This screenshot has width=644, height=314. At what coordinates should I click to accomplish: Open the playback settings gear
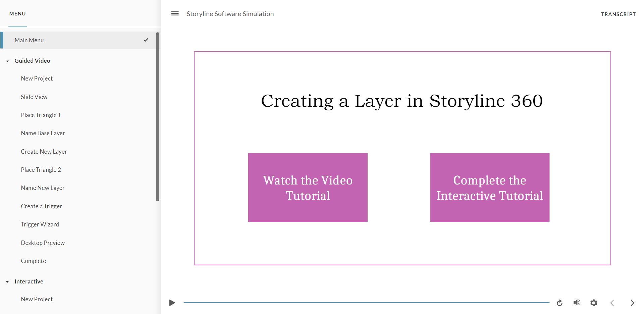pos(594,303)
